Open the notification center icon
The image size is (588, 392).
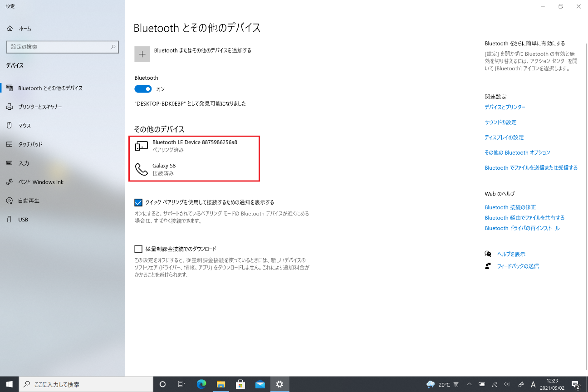click(x=576, y=384)
